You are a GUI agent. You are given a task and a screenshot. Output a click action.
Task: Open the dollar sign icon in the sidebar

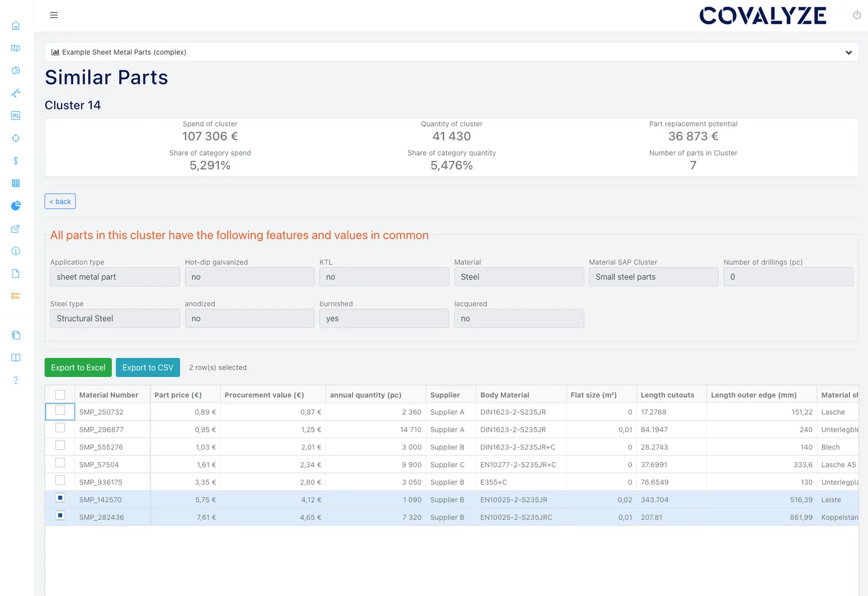[16, 161]
